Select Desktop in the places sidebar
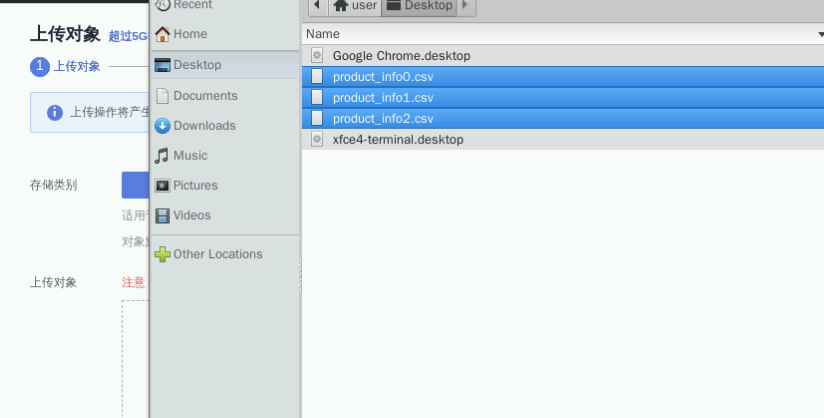824x418 pixels. coord(197,65)
